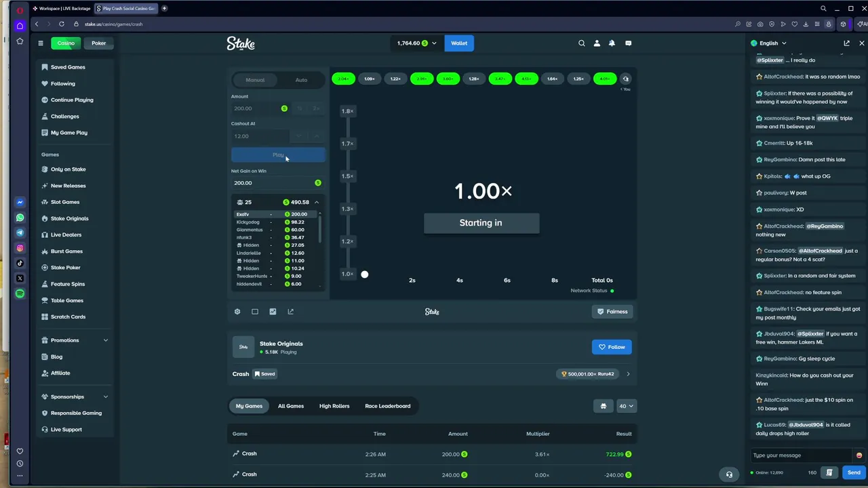
Task: Click the Play bet button
Action: (x=278, y=155)
